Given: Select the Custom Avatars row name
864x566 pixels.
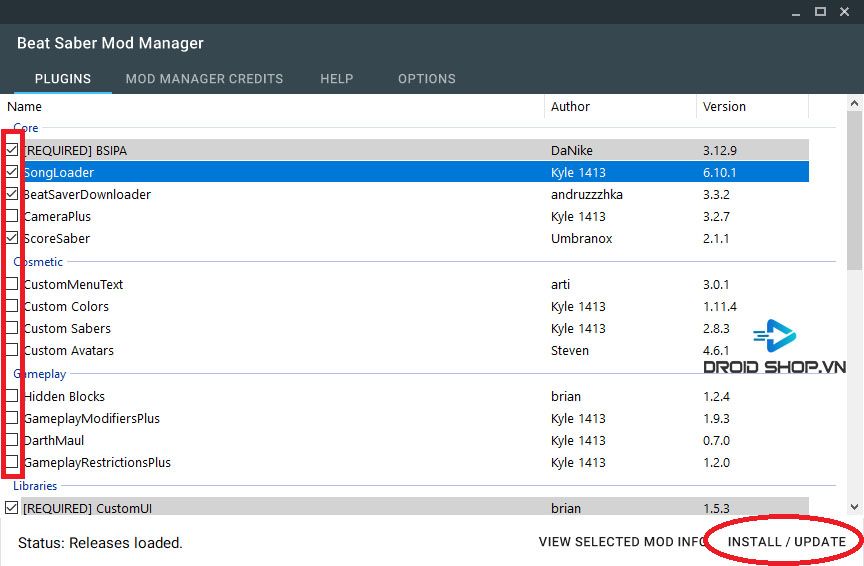Looking at the screenshot, I should [68, 351].
